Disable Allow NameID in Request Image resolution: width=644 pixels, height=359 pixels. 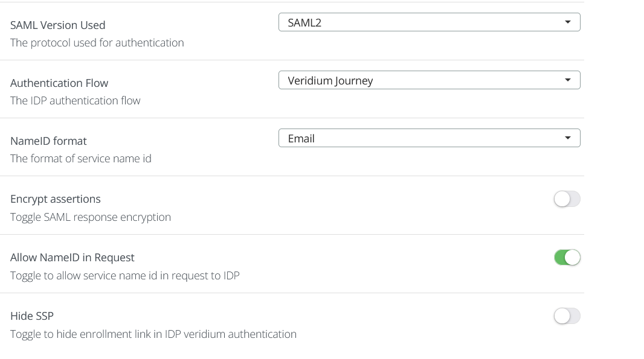point(567,257)
